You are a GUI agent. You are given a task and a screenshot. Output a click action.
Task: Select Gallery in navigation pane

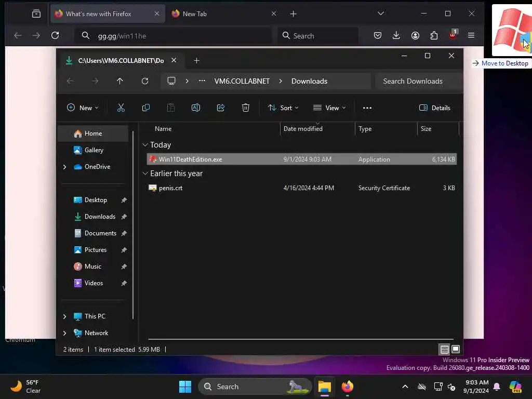coord(92,150)
